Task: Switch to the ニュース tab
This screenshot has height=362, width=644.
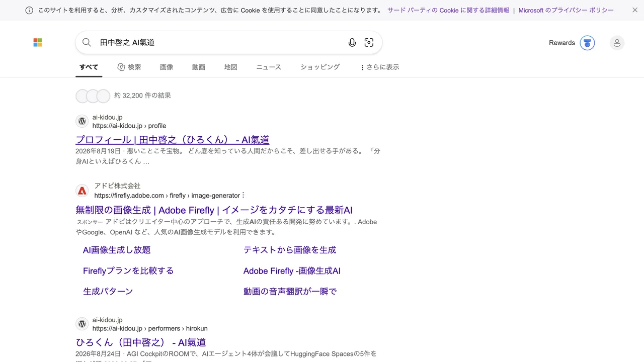Action: (x=269, y=67)
